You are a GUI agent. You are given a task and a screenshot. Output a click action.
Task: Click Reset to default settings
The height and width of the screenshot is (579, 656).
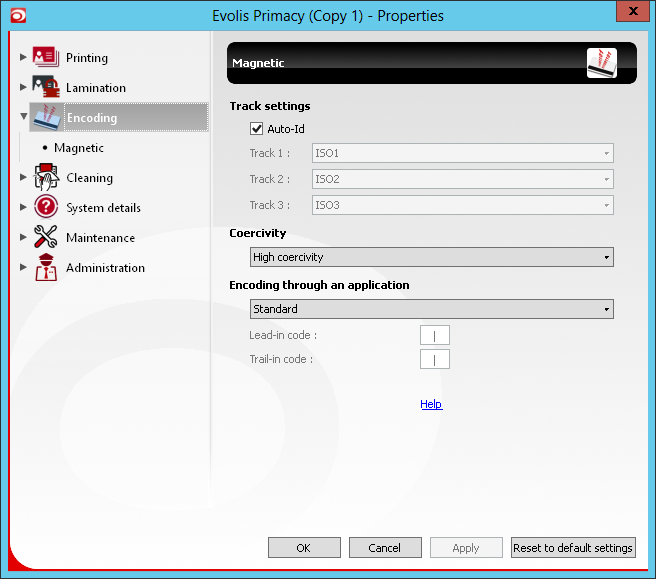point(573,548)
